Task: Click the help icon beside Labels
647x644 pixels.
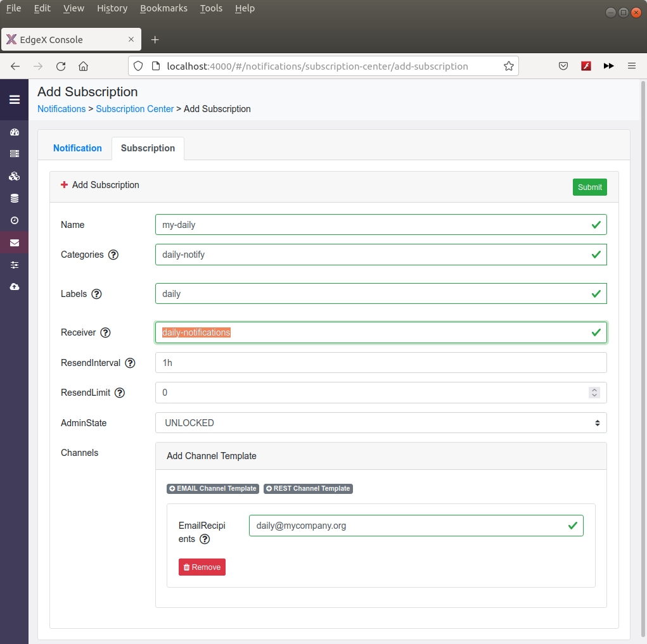Action: click(x=96, y=294)
